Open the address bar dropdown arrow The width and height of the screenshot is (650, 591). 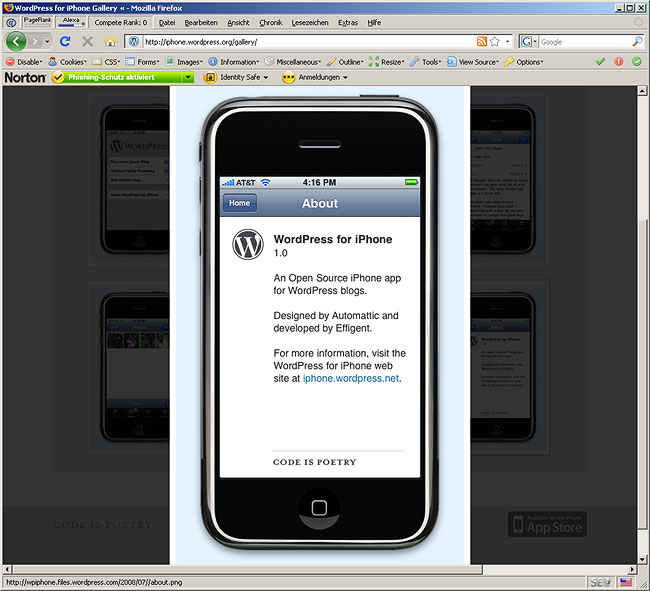click(x=507, y=41)
